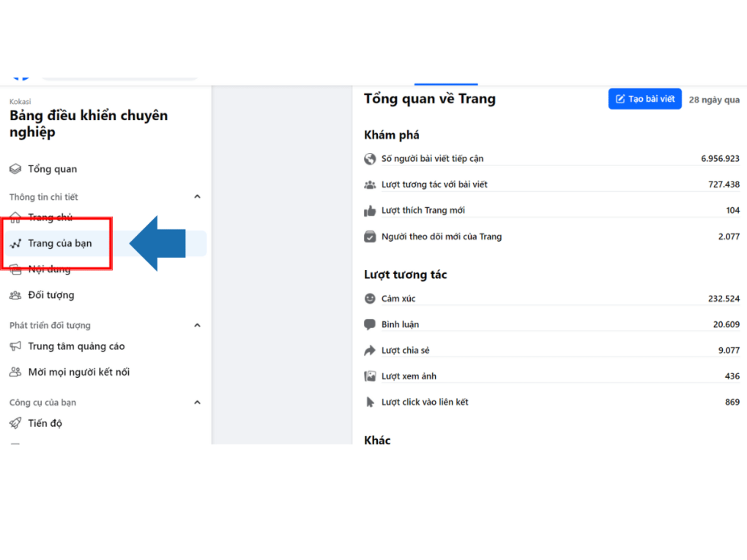Collapse the Thông tin chi tiết section
The height and width of the screenshot is (560, 747).
(x=197, y=197)
